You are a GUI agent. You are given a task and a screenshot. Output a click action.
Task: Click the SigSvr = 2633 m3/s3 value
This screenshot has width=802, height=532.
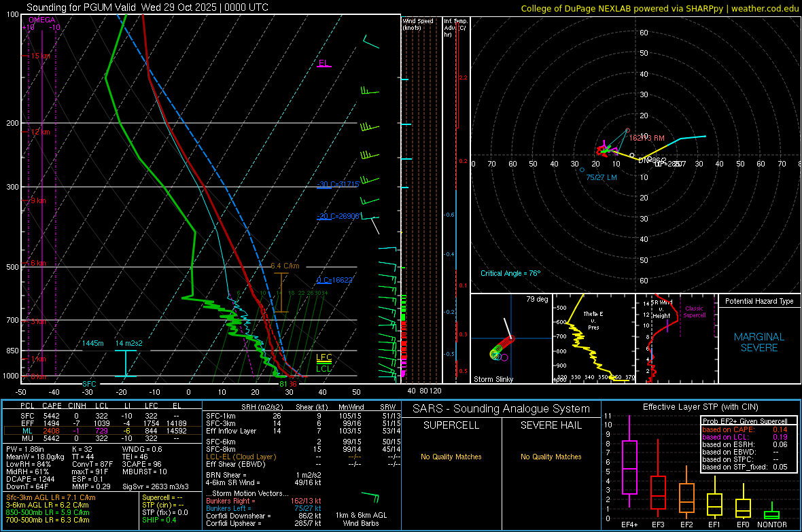[x=156, y=486]
